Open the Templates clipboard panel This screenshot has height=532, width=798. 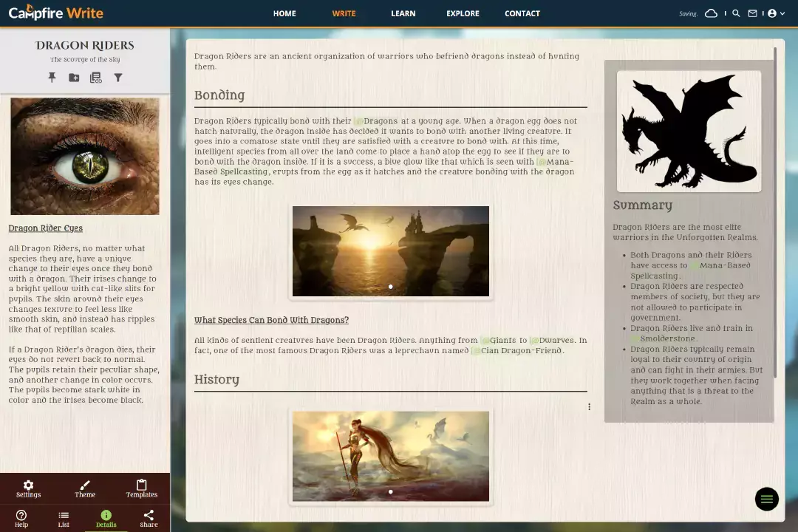(141, 489)
